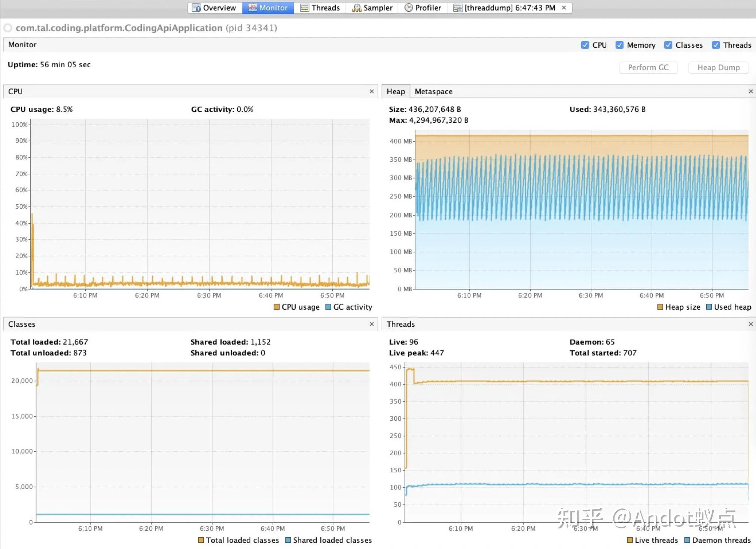Uncheck the CPU checkbox
Screen dimensions: 756x549
tap(585, 45)
